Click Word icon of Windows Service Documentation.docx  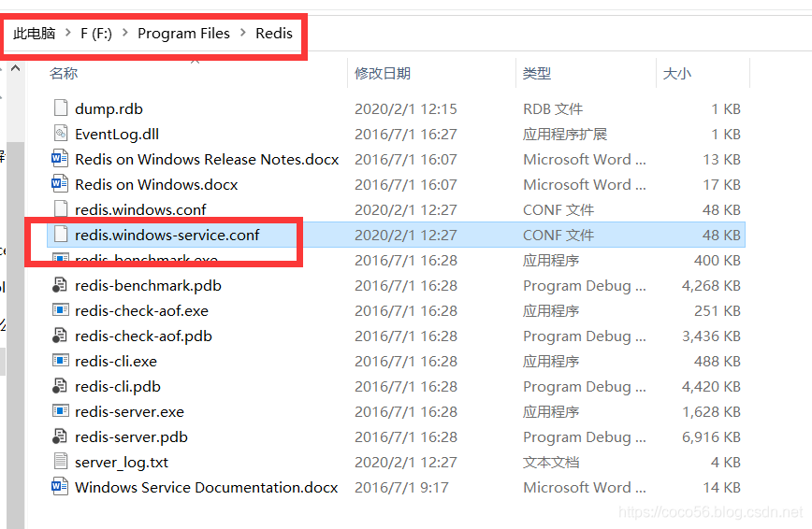[x=60, y=487]
